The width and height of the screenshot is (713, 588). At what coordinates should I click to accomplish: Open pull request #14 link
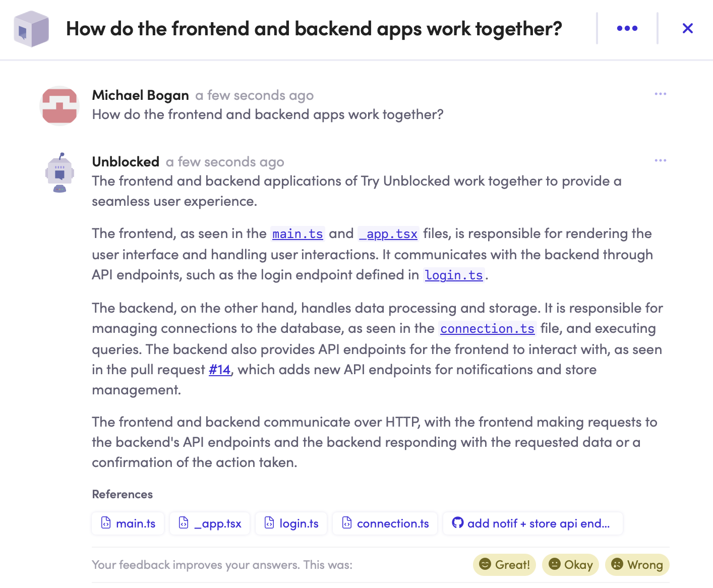click(x=220, y=370)
